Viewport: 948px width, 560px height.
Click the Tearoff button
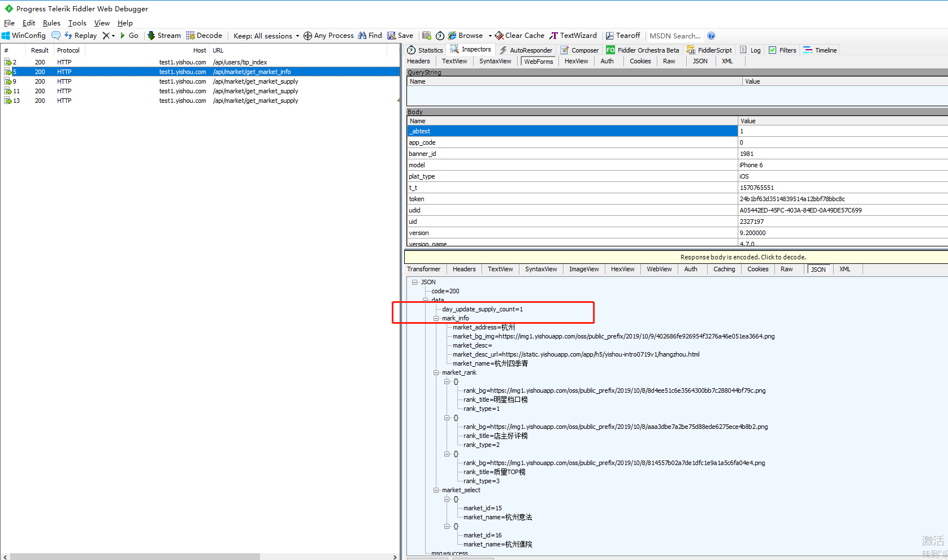pyautogui.click(x=623, y=36)
